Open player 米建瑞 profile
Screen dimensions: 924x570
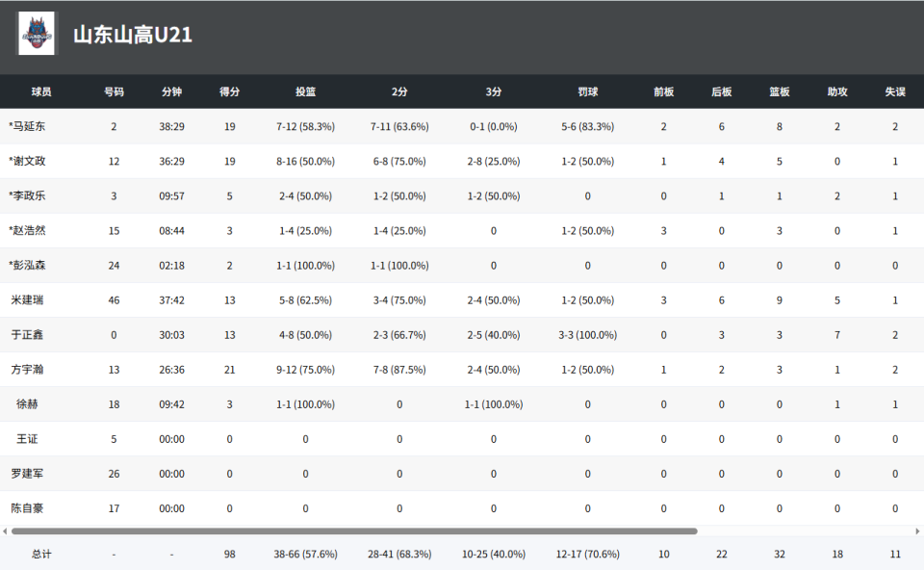(27, 300)
